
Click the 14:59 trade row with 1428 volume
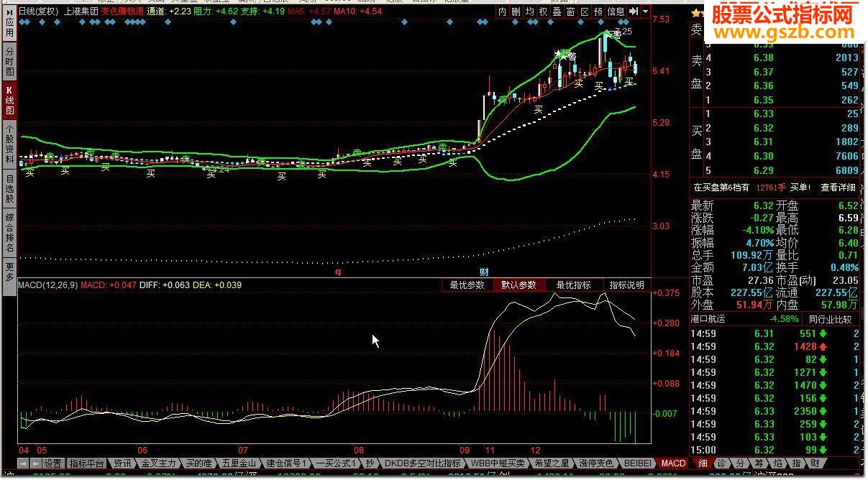(x=775, y=346)
